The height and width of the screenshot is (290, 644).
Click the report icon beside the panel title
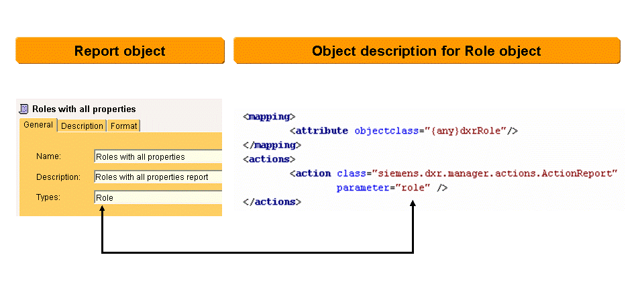tap(25, 109)
